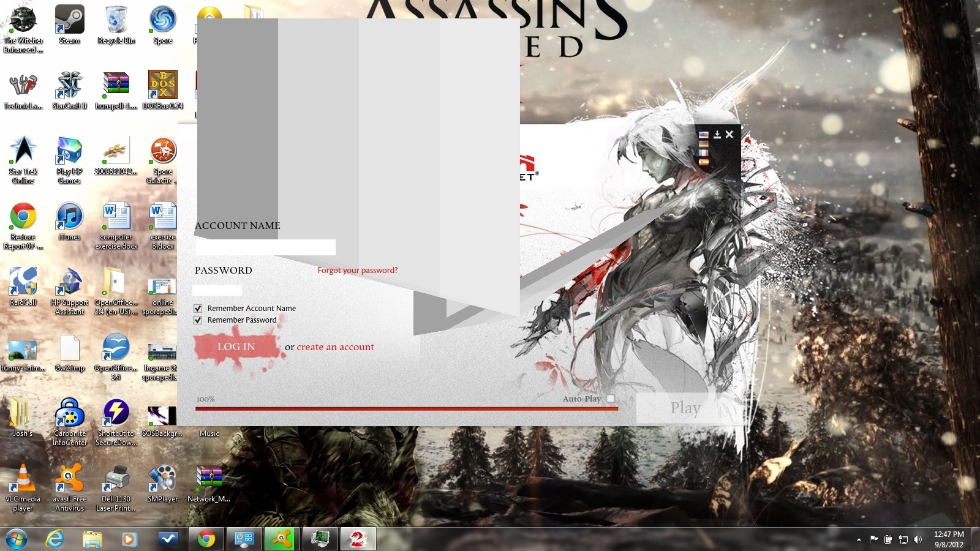The width and height of the screenshot is (980, 551).
Task: Select the Restore Report 07 Chrome icon
Action: [x=23, y=225]
